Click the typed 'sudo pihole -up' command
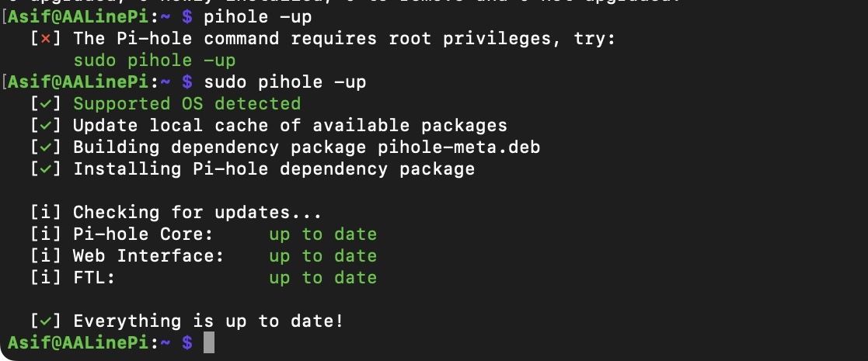 (x=285, y=83)
